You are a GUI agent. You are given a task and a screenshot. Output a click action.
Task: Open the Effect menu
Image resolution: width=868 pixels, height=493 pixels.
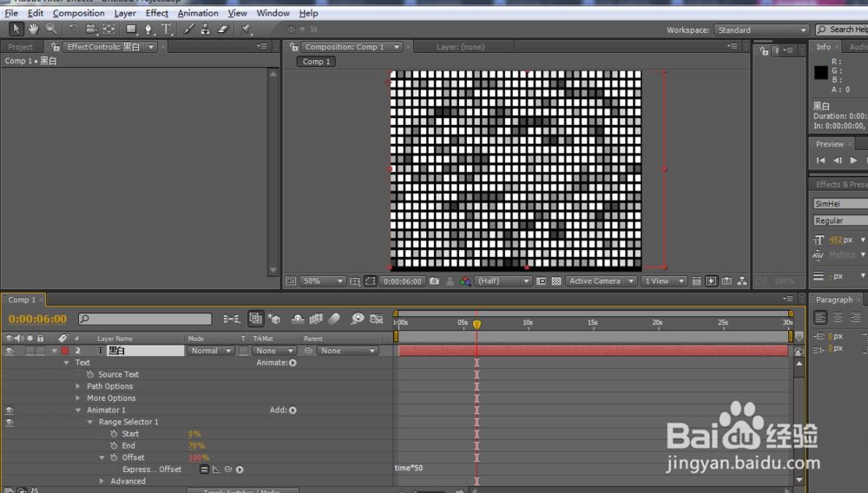tap(156, 13)
